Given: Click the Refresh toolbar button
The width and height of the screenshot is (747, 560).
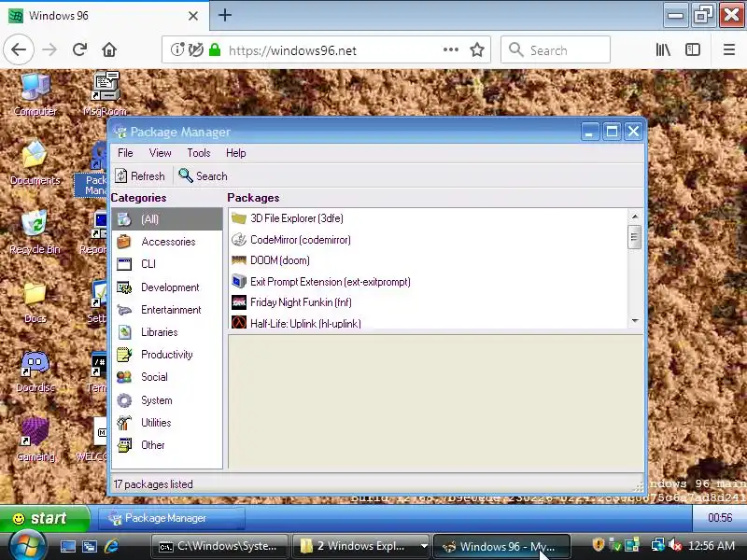Looking at the screenshot, I should (x=140, y=176).
